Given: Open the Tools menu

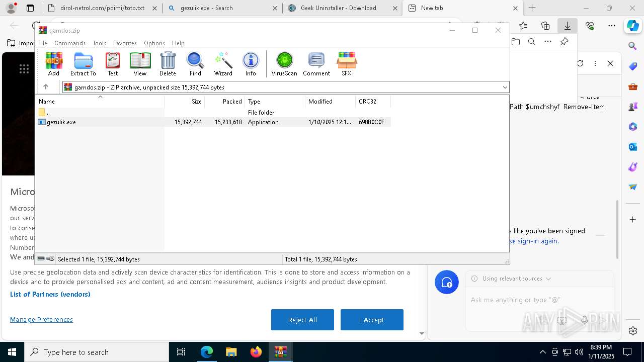Looking at the screenshot, I should [99, 43].
